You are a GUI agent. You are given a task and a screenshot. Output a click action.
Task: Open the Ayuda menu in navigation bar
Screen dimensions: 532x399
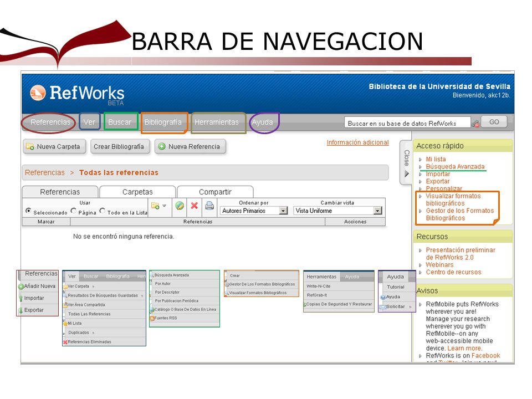262,122
